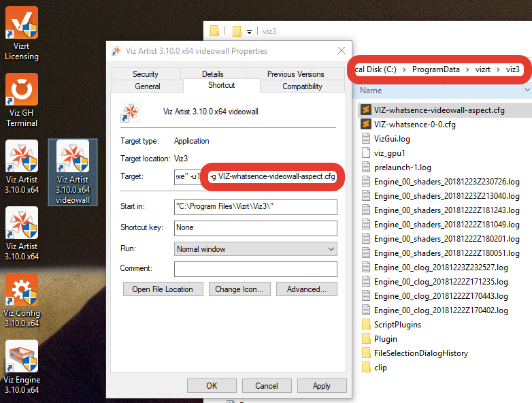Screen dimensions: 532x403
Task: Switch to the Compatibility tab
Action: 302,86
